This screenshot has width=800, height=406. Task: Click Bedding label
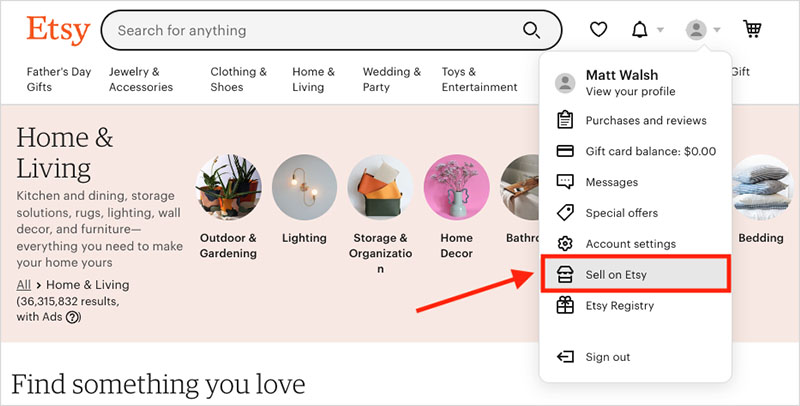click(x=761, y=238)
